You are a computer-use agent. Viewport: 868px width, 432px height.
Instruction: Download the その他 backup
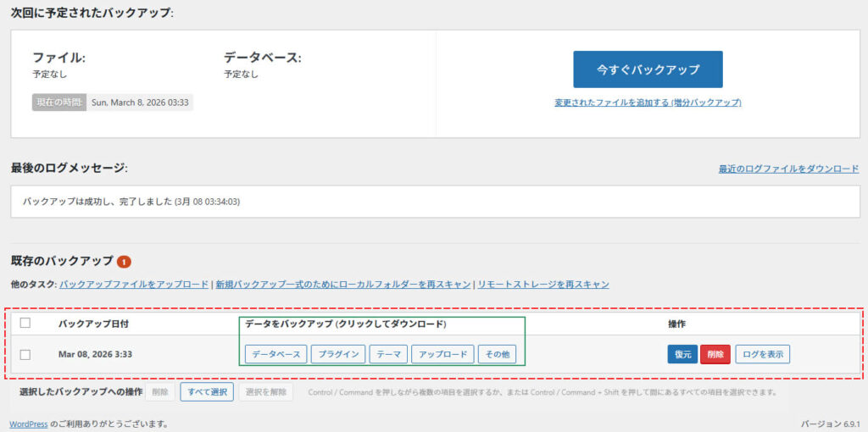[497, 355]
